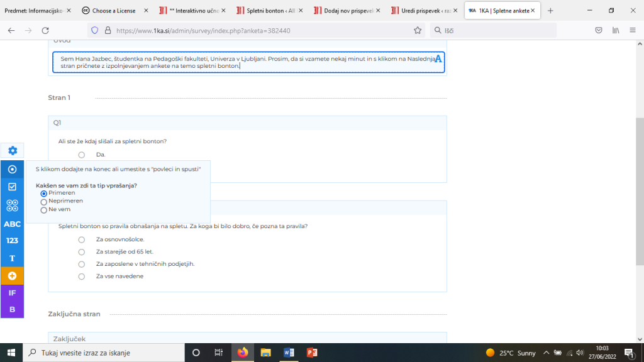Bookmark this page with the star
Screen dimensions: 644x362
[x=418, y=30]
